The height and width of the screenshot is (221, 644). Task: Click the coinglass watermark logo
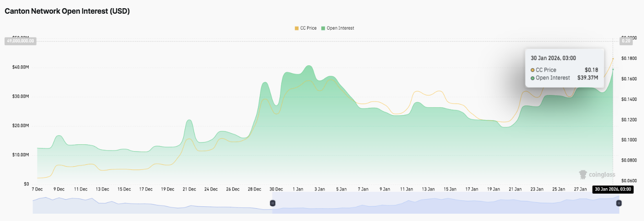(x=597, y=174)
